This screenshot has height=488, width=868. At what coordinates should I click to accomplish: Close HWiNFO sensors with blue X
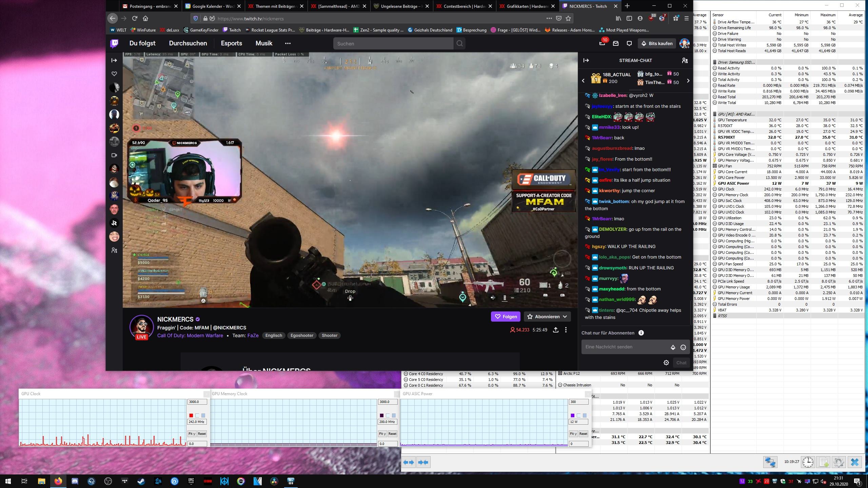pos(855,462)
